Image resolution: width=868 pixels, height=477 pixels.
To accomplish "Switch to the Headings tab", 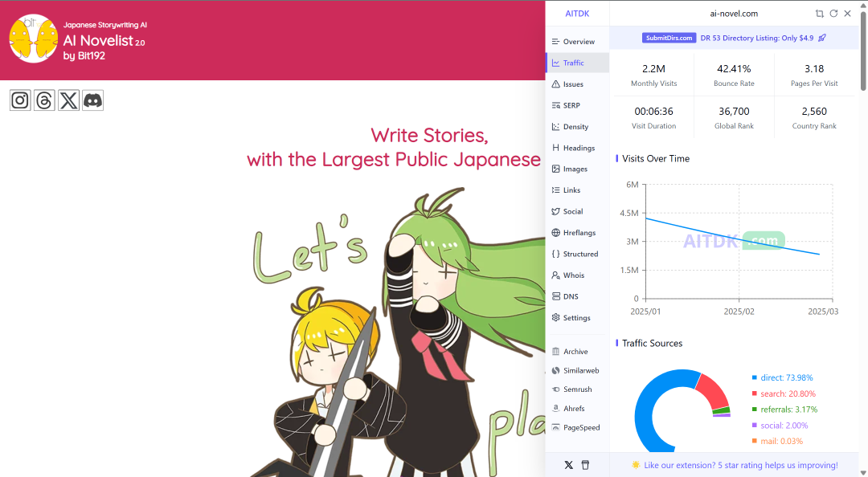I will click(x=577, y=148).
